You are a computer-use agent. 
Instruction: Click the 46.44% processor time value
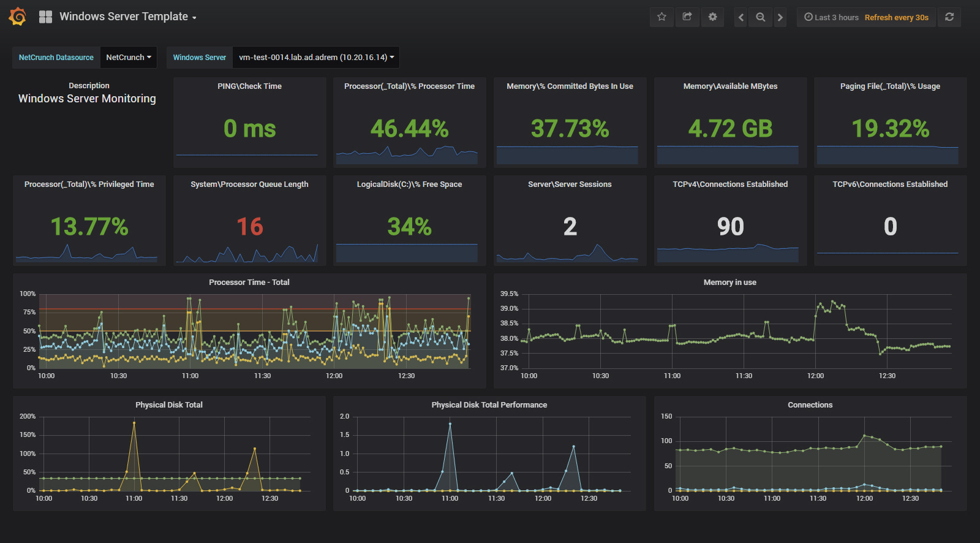(x=410, y=129)
